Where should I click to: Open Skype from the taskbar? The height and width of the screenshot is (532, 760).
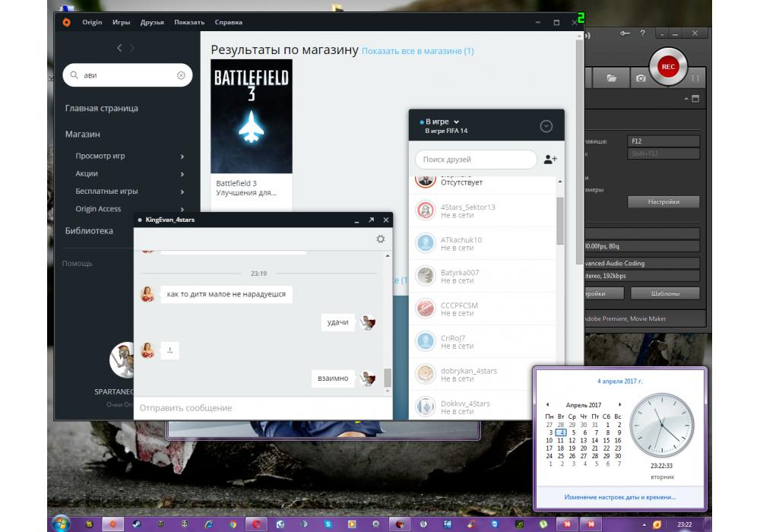point(328,524)
